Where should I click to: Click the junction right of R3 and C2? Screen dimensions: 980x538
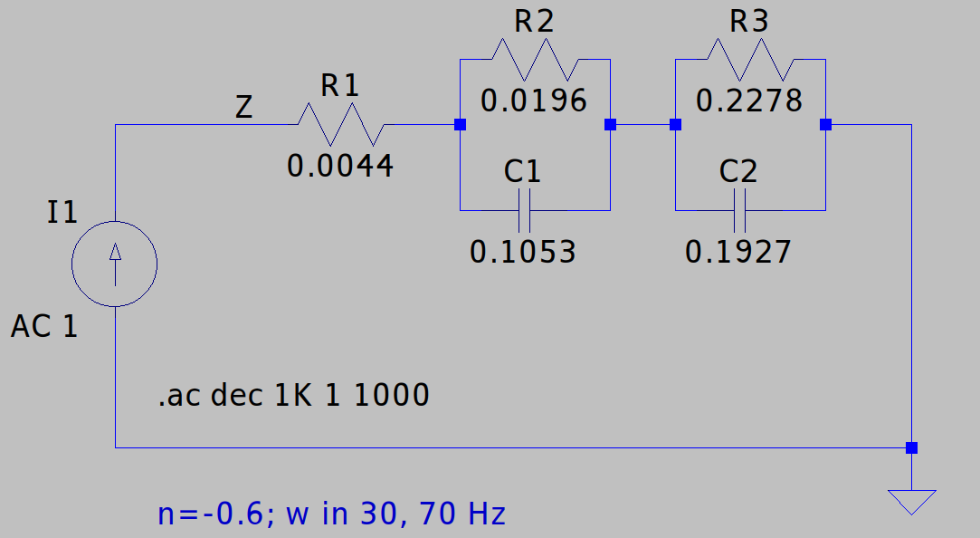click(x=825, y=125)
